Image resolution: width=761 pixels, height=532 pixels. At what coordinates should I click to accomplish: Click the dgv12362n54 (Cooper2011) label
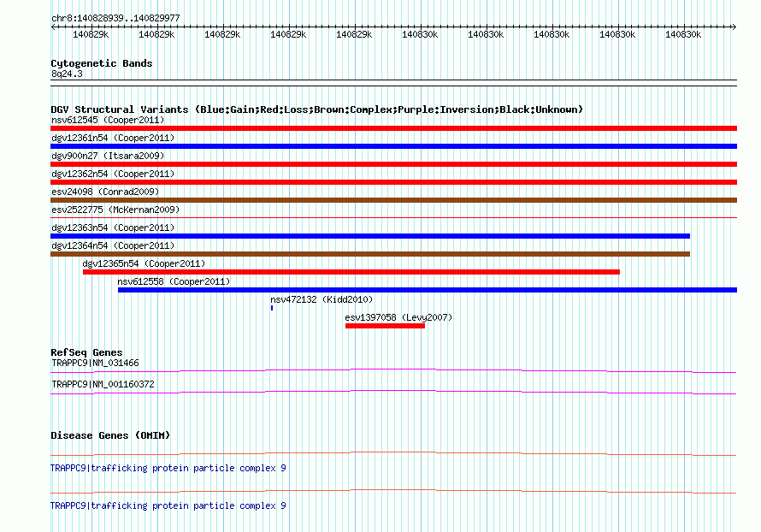pyautogui.click(x=113, y=174)
